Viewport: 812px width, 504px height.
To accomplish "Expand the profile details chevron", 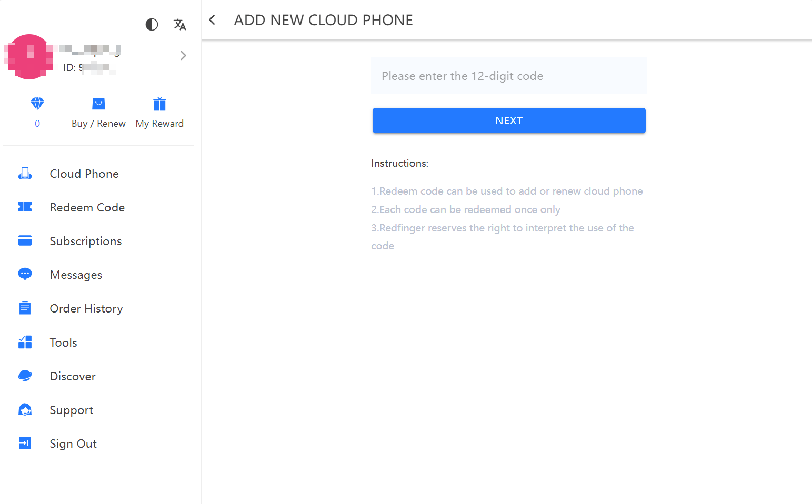I will pyautogui.click(x=183, y=55).
